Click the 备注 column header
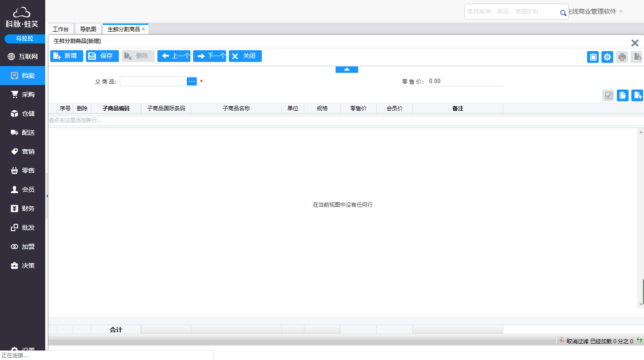 [458, 109]
